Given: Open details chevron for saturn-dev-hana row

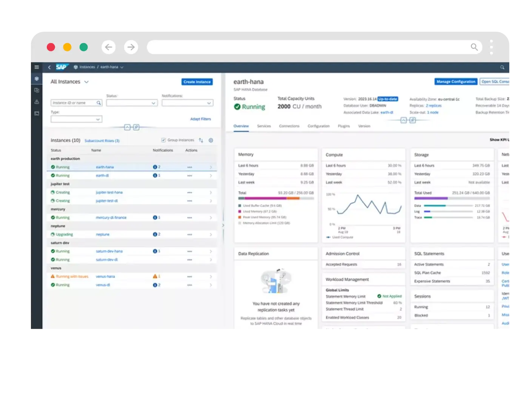Looking at the screenshot, I should tap(211, 251).
